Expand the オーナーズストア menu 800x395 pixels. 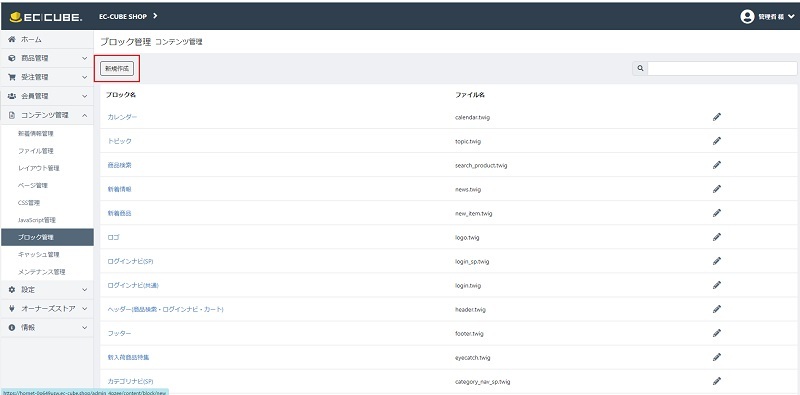47,308
